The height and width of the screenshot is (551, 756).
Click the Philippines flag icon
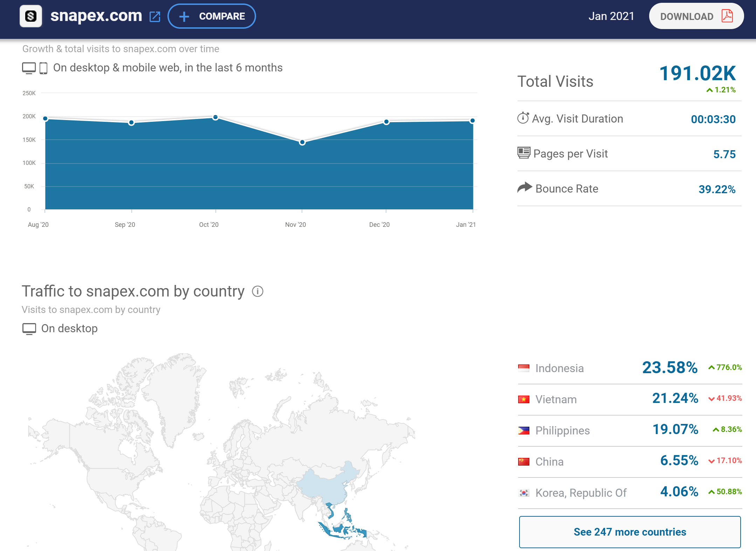[523, 430]
